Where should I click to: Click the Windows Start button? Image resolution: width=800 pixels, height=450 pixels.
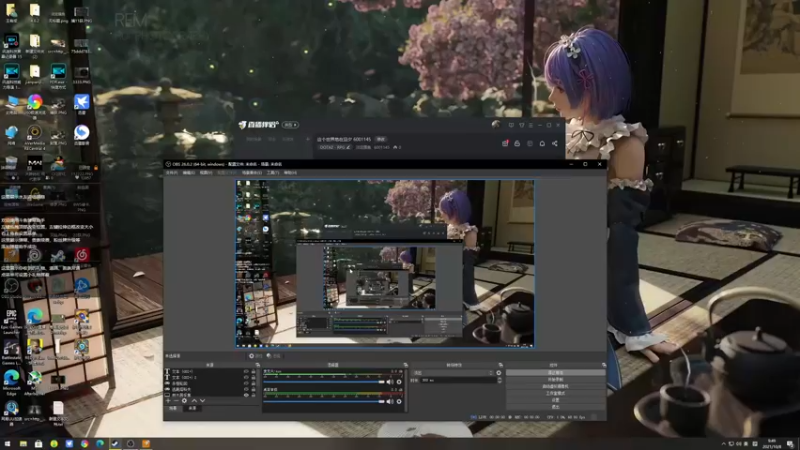pyautogui.click(x=7, y=444)
